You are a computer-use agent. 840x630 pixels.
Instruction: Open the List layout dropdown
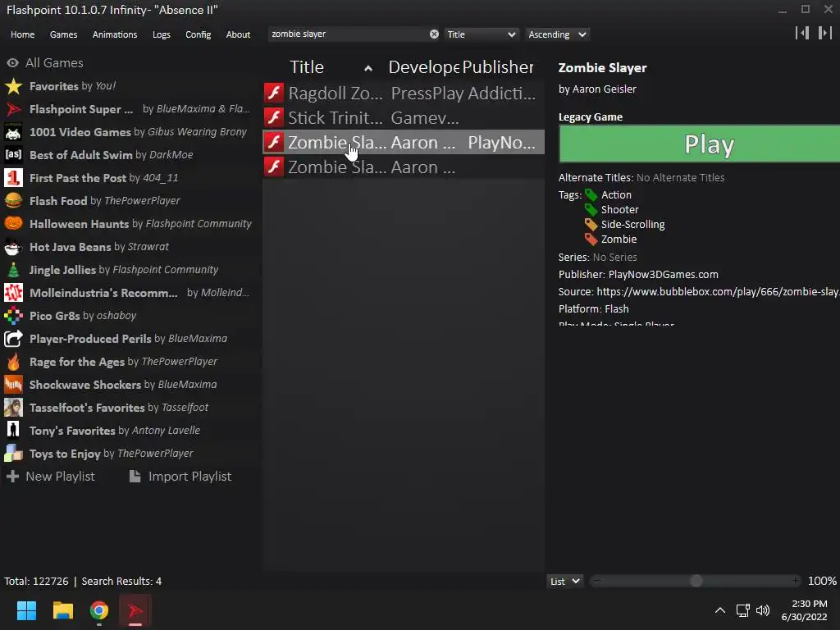(564, 582)
